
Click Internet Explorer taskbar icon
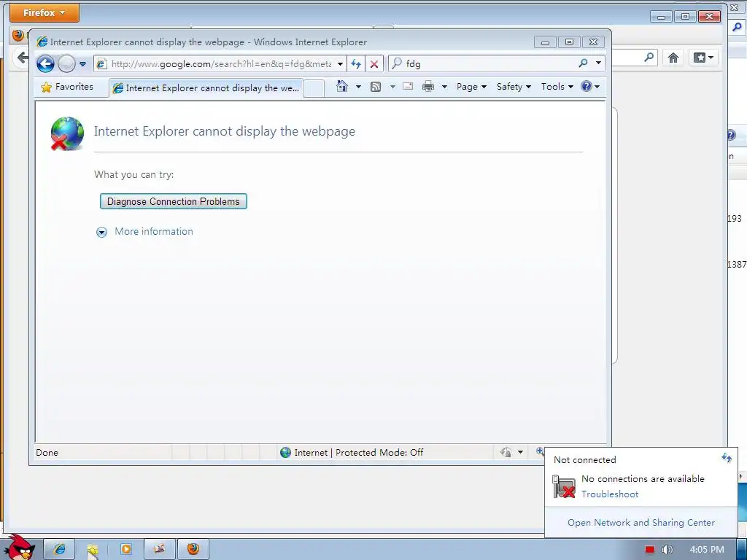click(x=60, y=549)
